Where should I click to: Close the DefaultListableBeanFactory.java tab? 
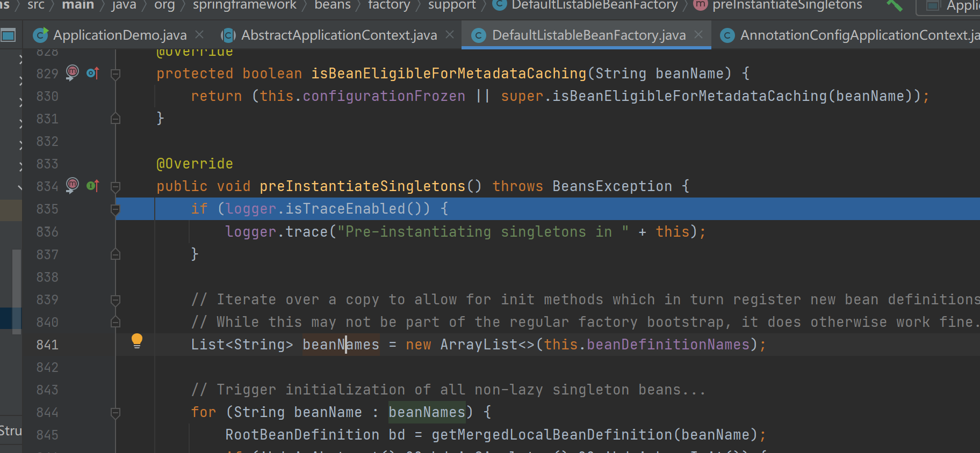[698, 34]
